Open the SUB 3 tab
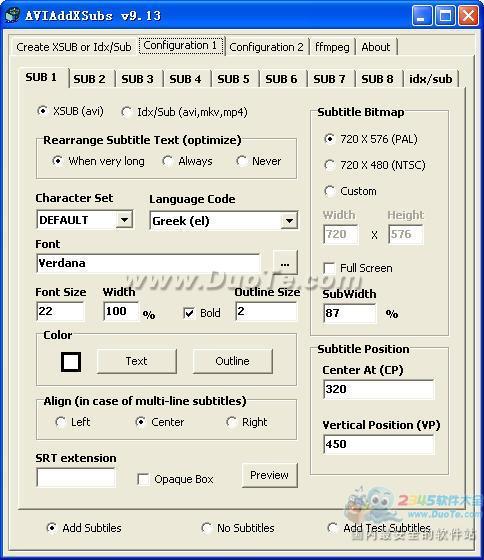The width and height of the screenshot is (484, 560). (137, 79)
